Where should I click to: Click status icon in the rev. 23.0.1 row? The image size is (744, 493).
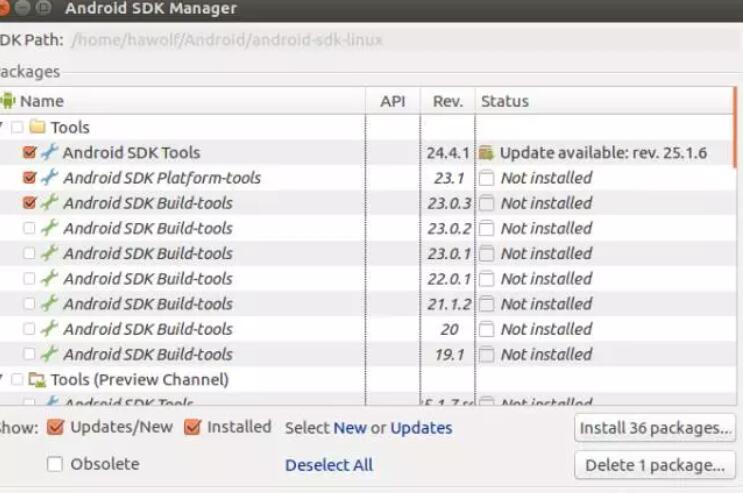(x=486, y=253)
